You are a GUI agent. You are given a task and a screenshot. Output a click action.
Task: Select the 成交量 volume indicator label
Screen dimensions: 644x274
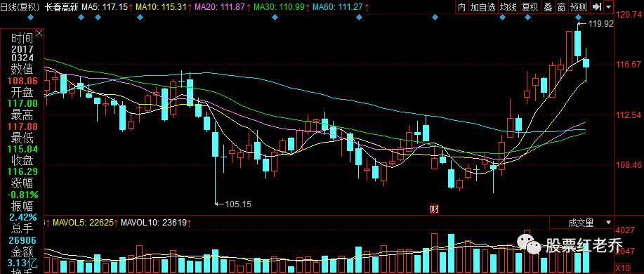point(581,223)
